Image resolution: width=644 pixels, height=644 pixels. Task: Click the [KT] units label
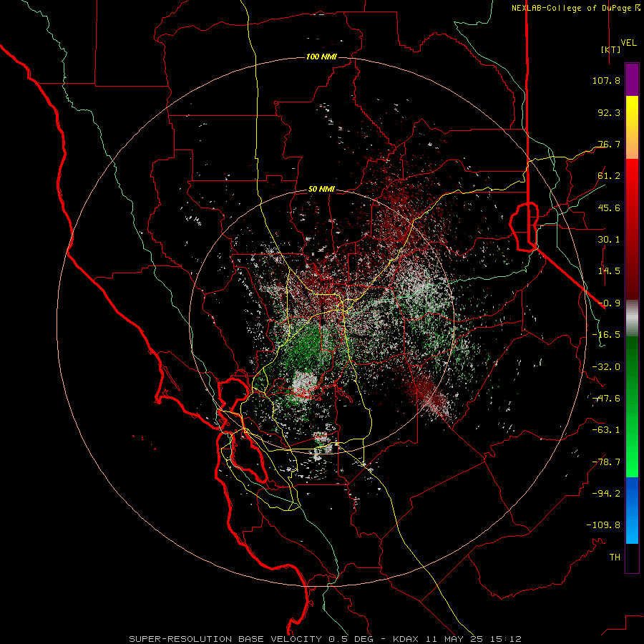(611, 49)
